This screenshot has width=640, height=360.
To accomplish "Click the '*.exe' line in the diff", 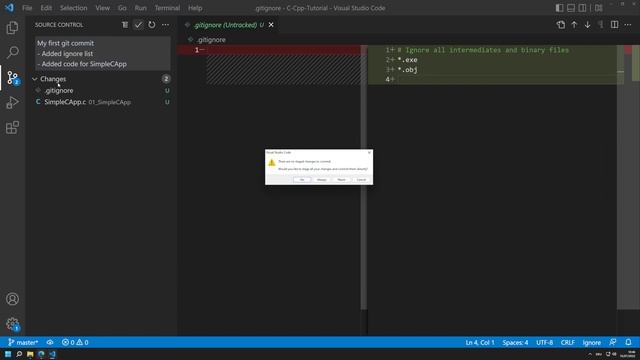I will point(407,60).
